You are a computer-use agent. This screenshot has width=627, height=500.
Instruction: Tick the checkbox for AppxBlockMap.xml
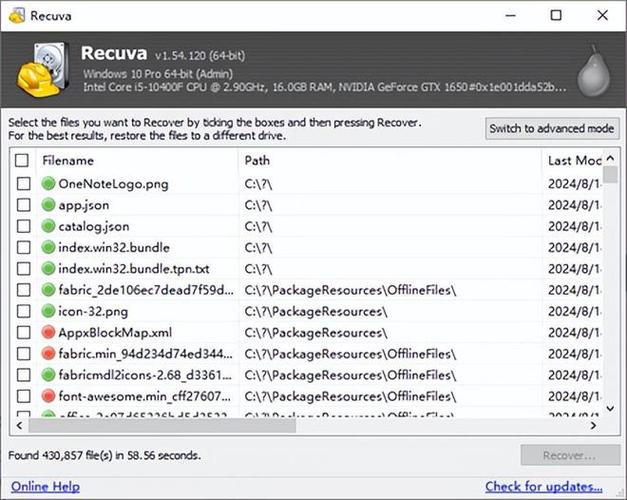[x=24, y=332]
